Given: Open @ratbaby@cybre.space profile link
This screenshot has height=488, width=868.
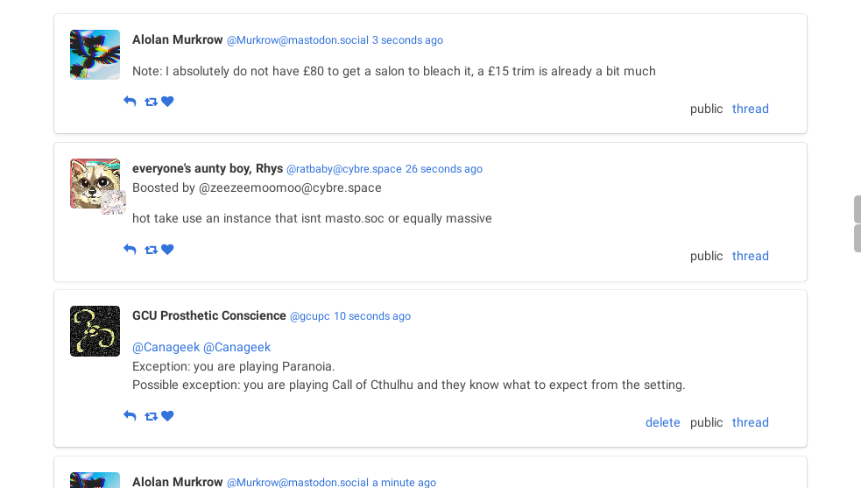Looking at the screenshot, I should 343,169.
